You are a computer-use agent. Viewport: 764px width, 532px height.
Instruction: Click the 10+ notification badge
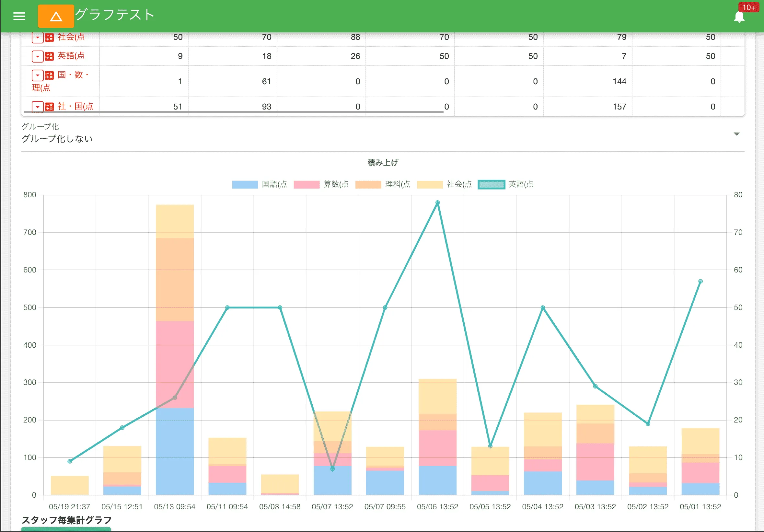pyautogui.click(x=748, y=7)
